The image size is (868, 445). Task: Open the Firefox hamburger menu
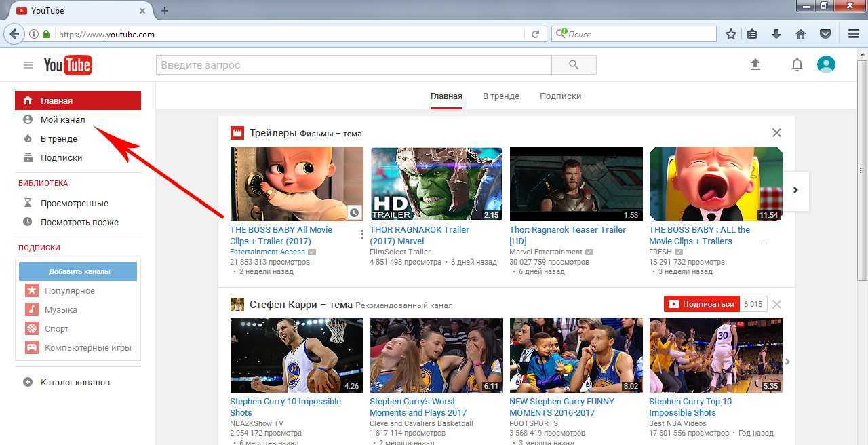[x=854, y=34]
